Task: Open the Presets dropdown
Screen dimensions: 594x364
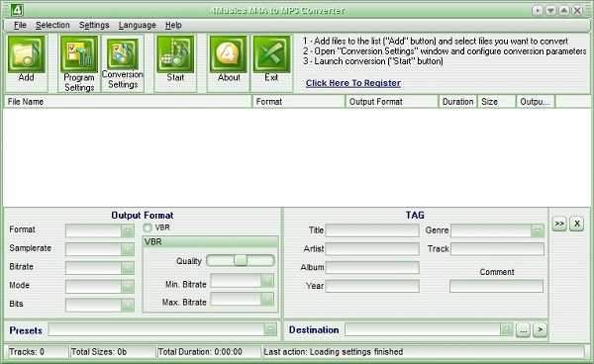Action: click(x=270, y=330)
